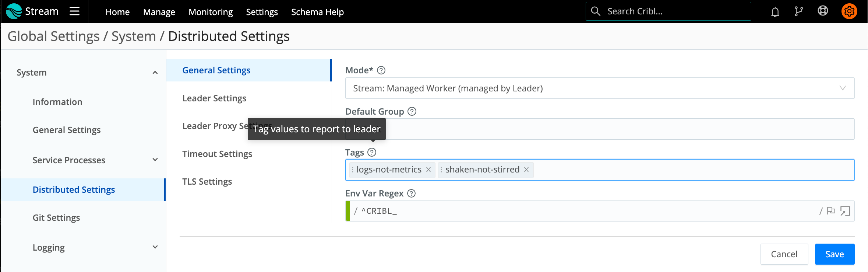The height and width of the screenshot is (272, 868).
Task: Open the git branch version control icon
Action: (x=799, y=11)
